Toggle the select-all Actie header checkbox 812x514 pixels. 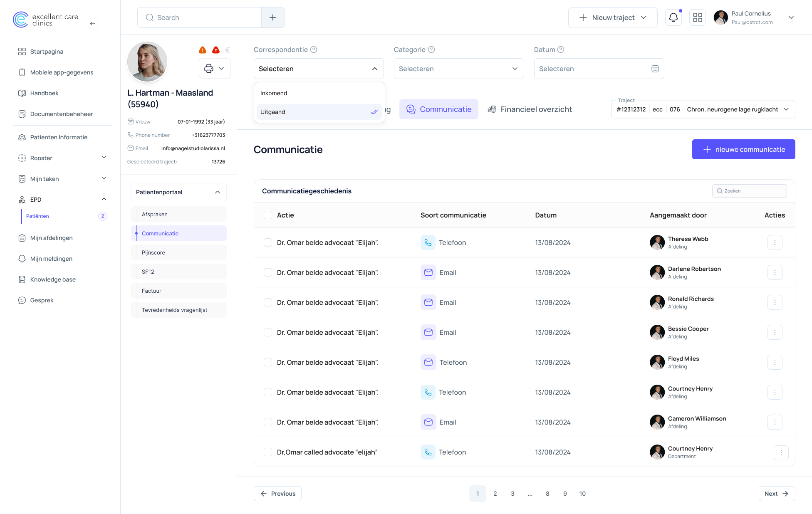click(x=268, y=215)
